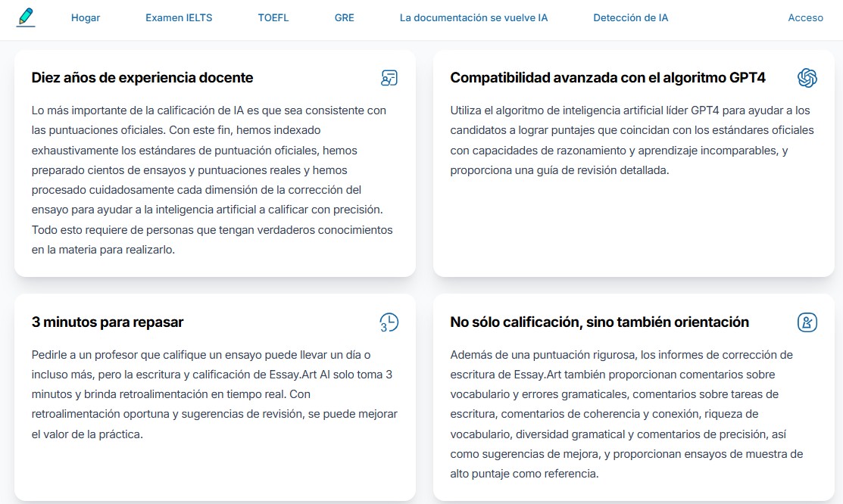Open the GRE section
The height and width of the screenshot is (504, 843).
tap(344, 18)
